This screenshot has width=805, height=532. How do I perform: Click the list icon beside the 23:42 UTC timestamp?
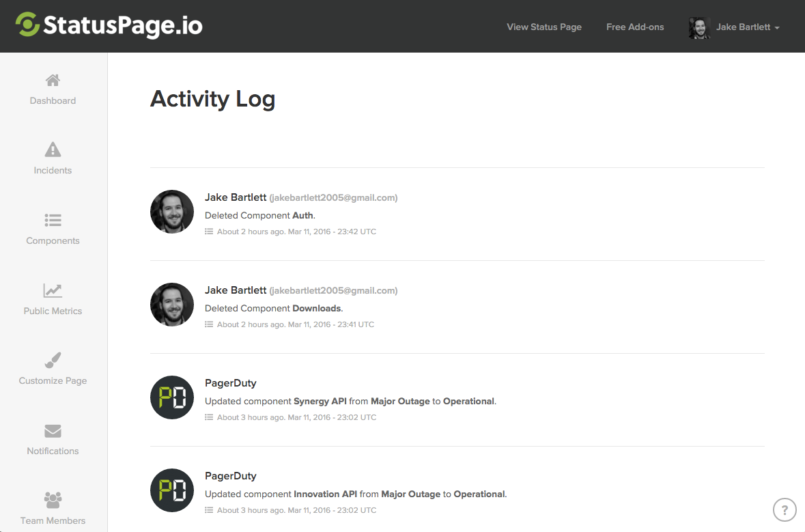pos(209,232)
